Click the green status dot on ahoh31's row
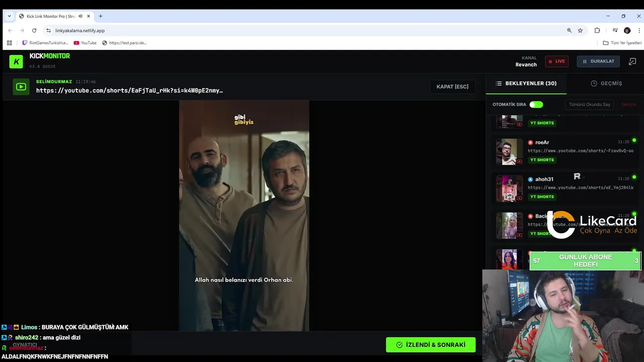Screen dimensions: 644x362 (x=634, y=177)
